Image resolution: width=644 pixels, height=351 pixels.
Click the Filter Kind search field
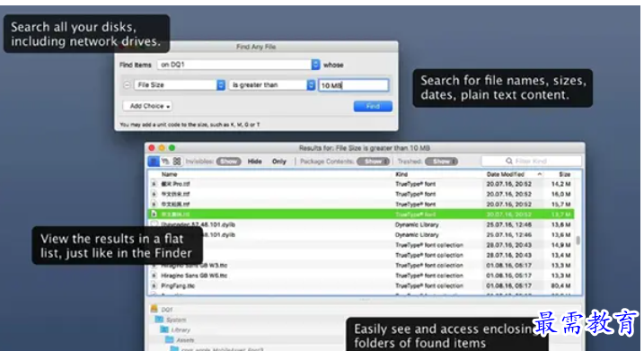(532, 161)
